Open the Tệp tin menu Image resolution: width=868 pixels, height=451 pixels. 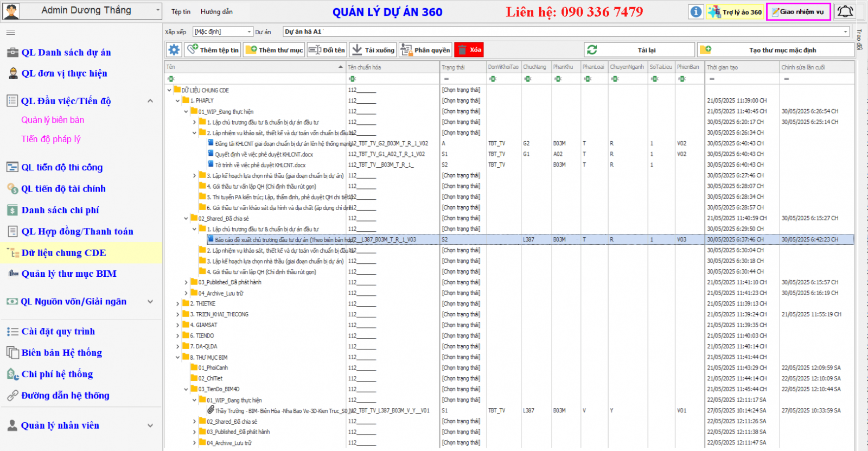(x=181, y=11)
